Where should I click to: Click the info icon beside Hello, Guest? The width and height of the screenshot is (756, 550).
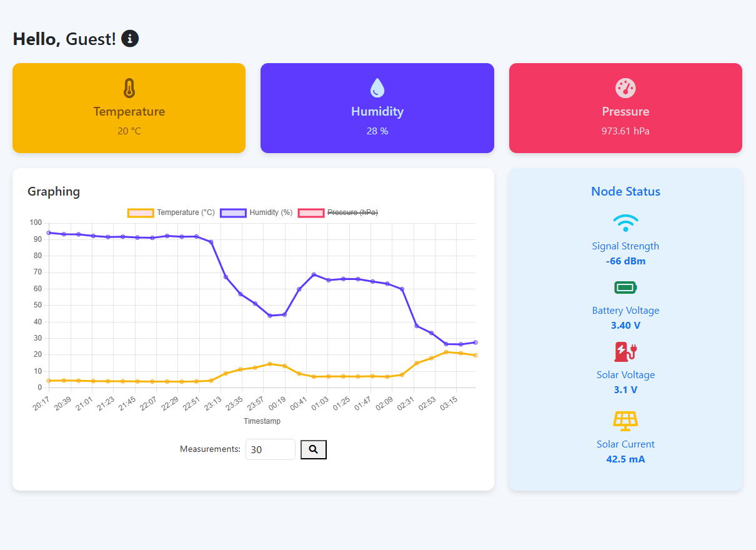tap(130, 39)
